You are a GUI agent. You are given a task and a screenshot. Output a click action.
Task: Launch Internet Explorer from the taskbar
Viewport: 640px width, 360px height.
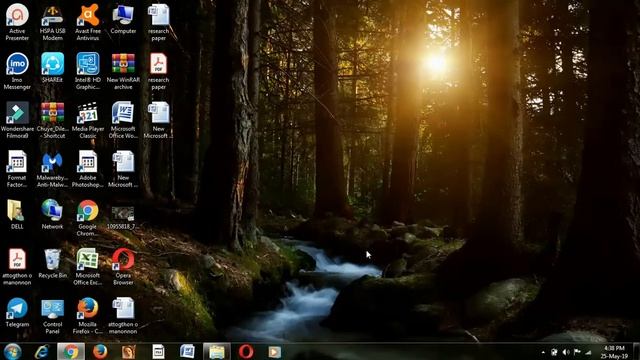click(42, 351)
